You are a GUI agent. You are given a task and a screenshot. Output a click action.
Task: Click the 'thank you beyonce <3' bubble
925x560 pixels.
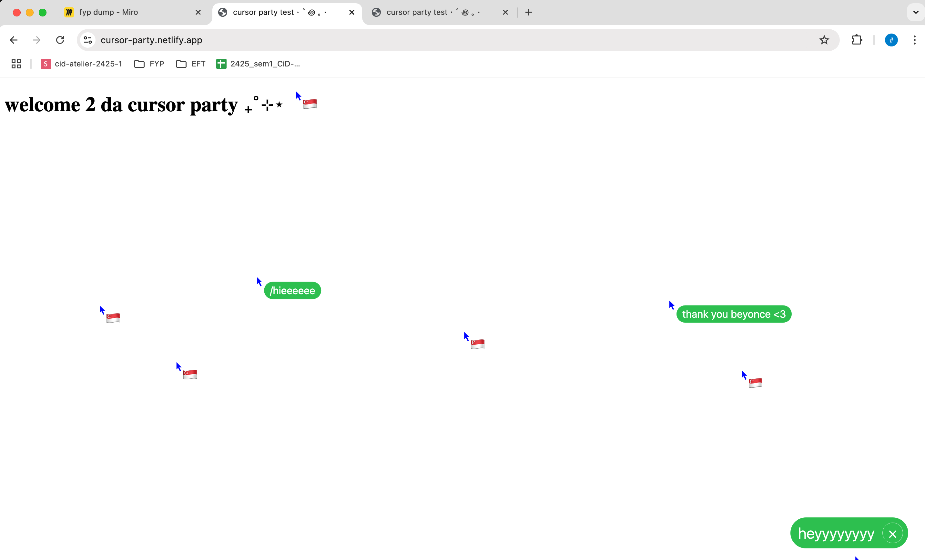point(734,314)
